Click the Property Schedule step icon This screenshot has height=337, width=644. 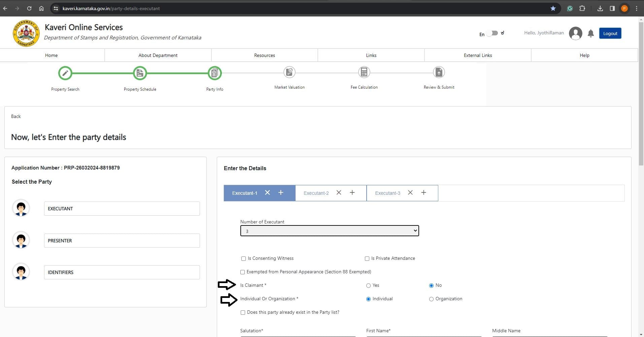pyautogui.click(x=140, y=73)
